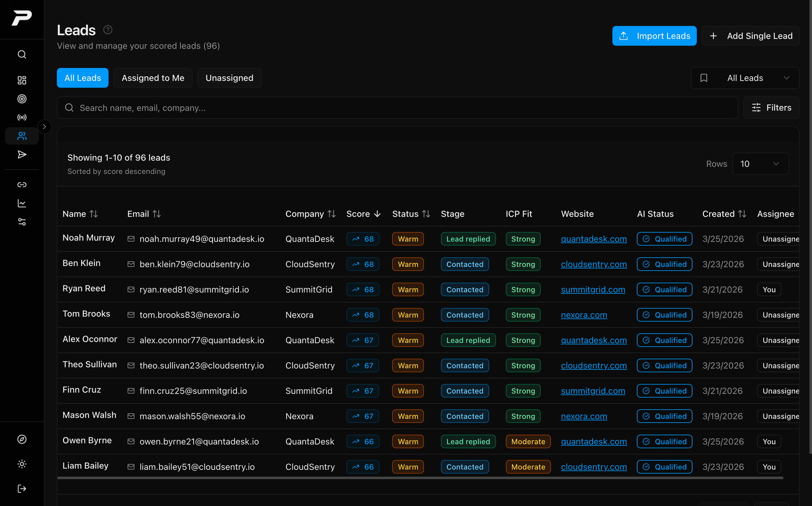This screenshot has width=812, height=506.
Task: Click Lead replied stage for Owen Byrne
Action: point(468,441)
